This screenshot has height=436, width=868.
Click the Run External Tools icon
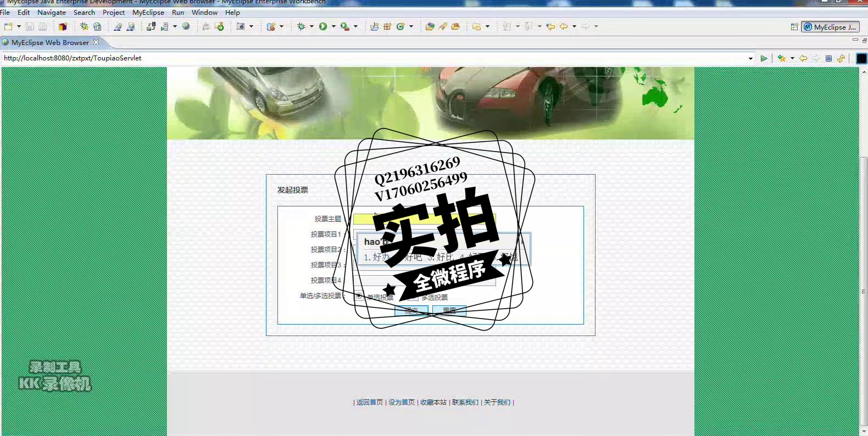click(x=344, y=26)
